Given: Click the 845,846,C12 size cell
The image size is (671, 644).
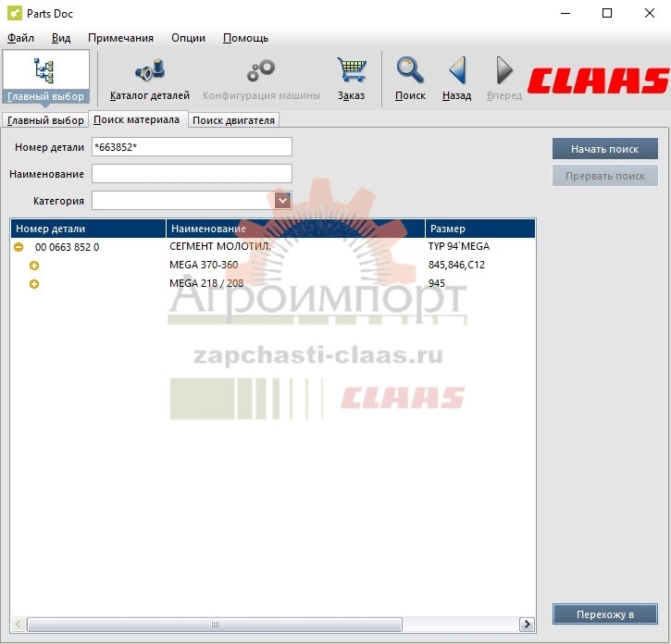Looking at the screenshot, I should pos(456,265).
